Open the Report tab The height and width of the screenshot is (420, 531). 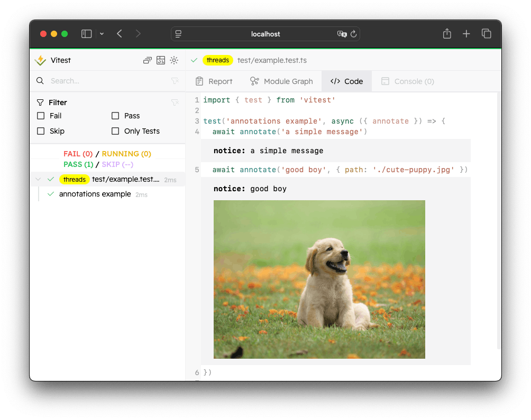point(214,81)
